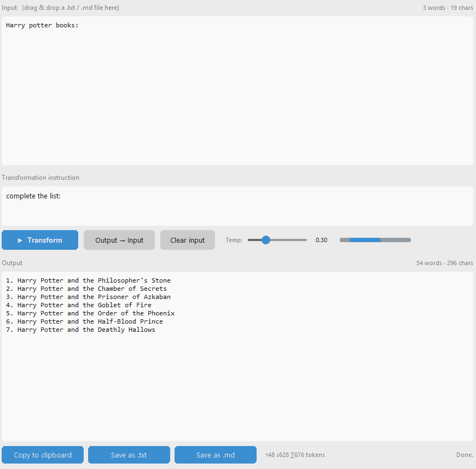Select the Philosopher's Stone output line
Viewport: 476px width, 469px height.
coord(88,280)
